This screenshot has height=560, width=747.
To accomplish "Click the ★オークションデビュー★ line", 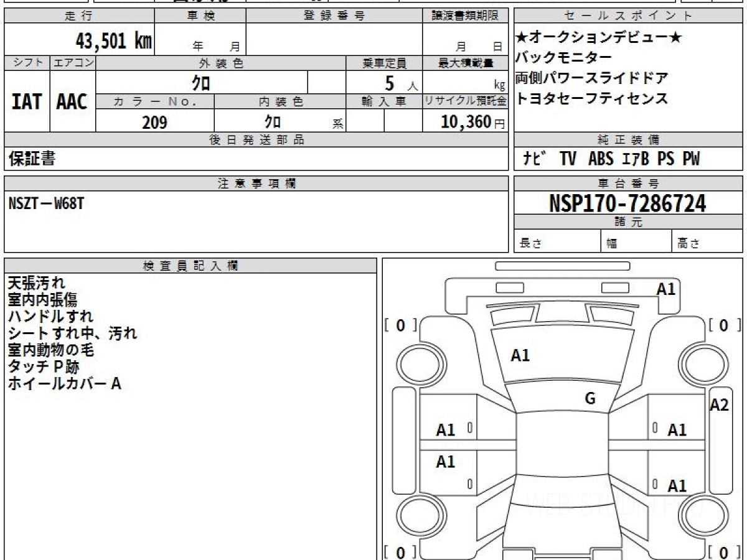I will click(x=599, y=38).
